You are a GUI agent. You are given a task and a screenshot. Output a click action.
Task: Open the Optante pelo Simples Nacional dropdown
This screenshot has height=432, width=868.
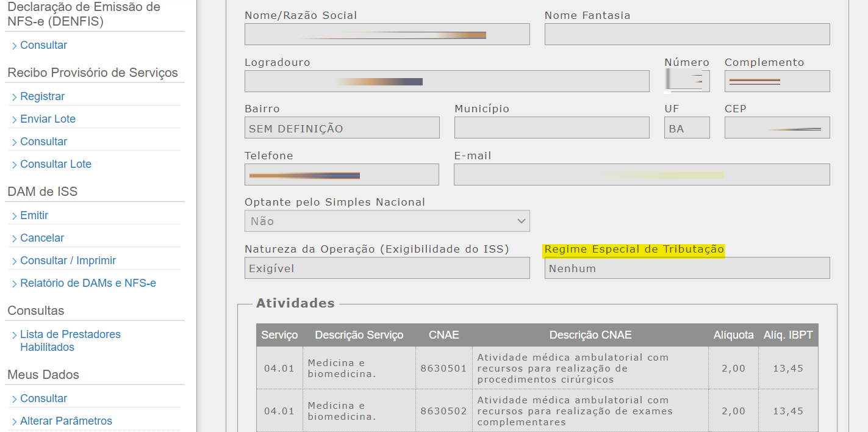[x=387, y=221]
